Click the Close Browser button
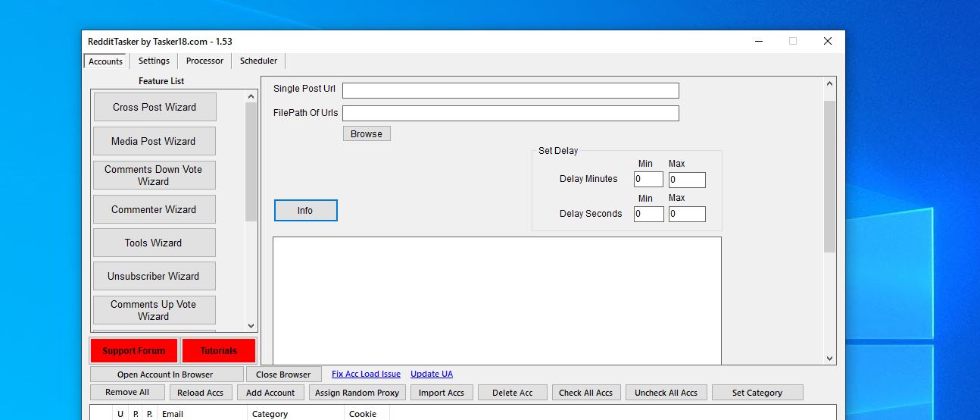 pyautogui.click(x=283, y=375)
